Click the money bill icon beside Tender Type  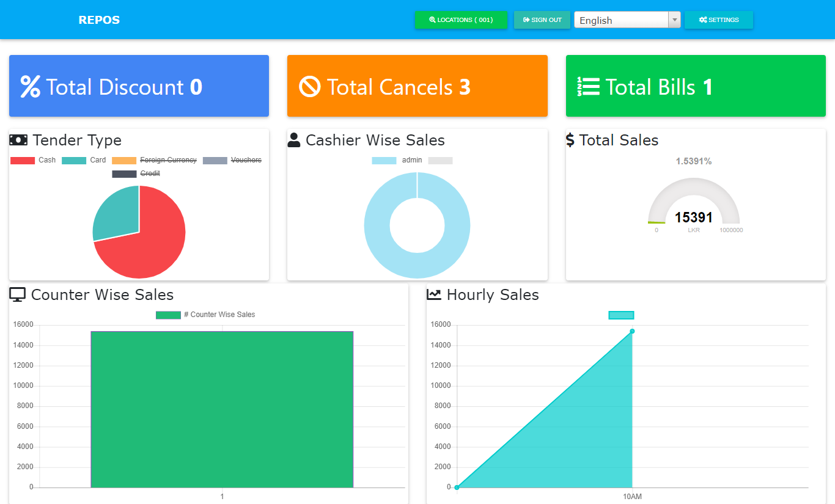coord(18,140)
